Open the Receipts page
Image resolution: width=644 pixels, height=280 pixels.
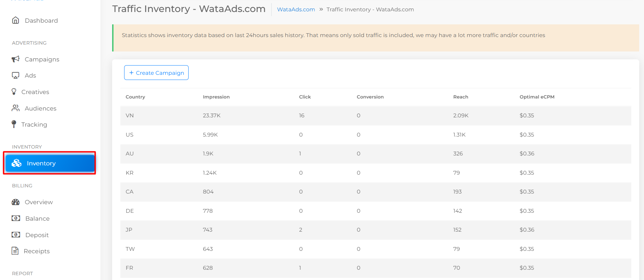click(37, 251)
